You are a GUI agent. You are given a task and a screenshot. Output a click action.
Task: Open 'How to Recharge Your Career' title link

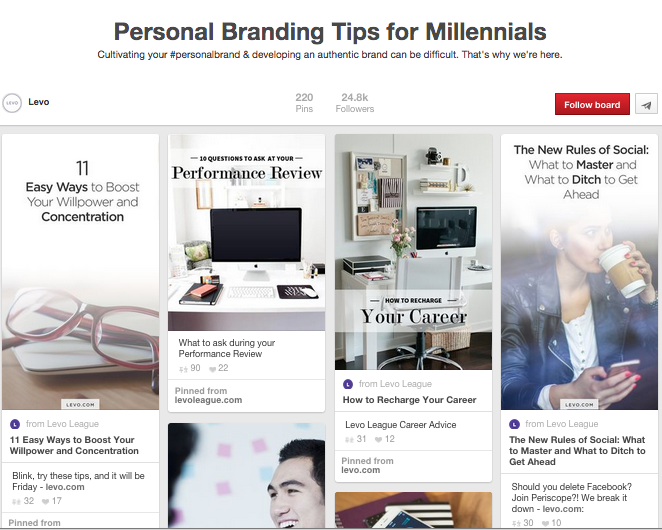(x=410, y=400)
